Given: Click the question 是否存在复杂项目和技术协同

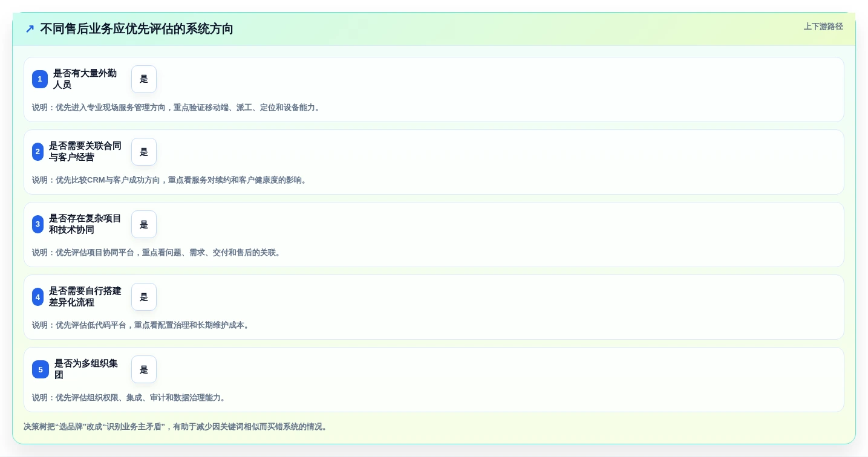Looking at the screenshot, I should tap(85, 224).
